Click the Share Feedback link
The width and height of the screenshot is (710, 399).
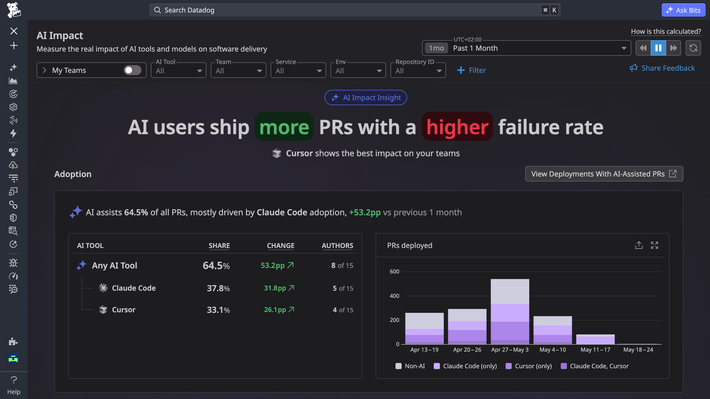click(662, 68)
